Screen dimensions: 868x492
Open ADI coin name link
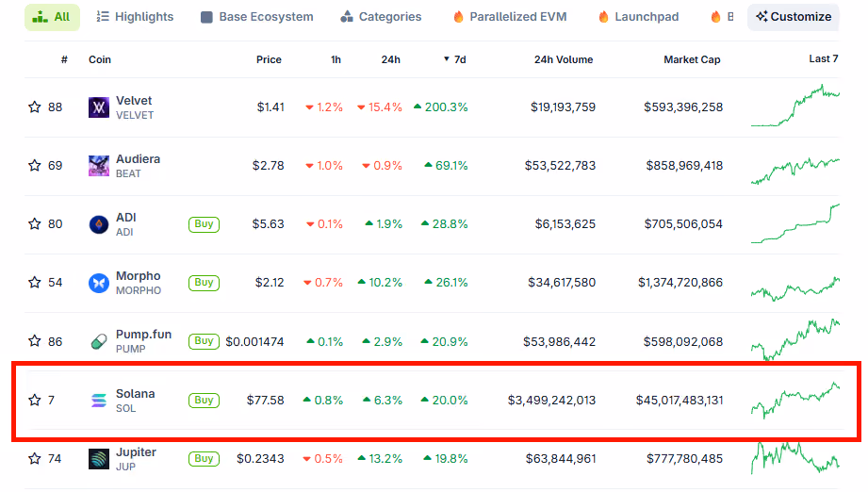coord(126,218)
